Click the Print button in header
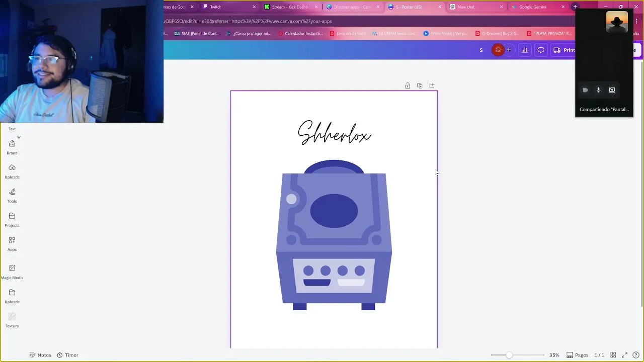This screenshot has height=362, width=644. coord(564,50)
